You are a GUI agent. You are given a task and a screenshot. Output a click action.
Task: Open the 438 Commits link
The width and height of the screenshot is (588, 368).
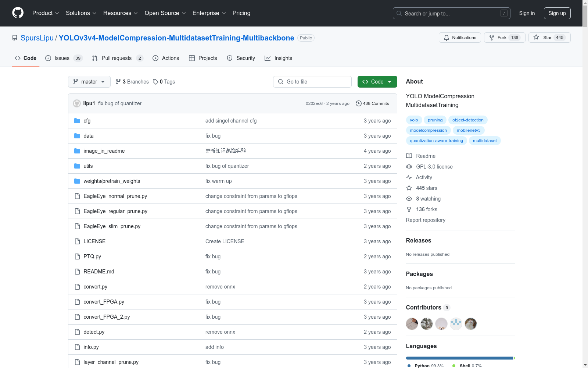pos(372,103)
